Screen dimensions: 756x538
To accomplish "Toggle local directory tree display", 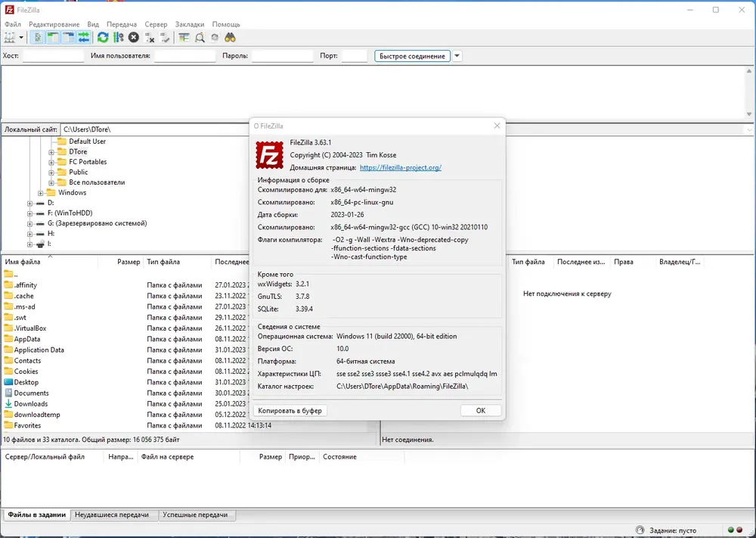I will (53, 38).
